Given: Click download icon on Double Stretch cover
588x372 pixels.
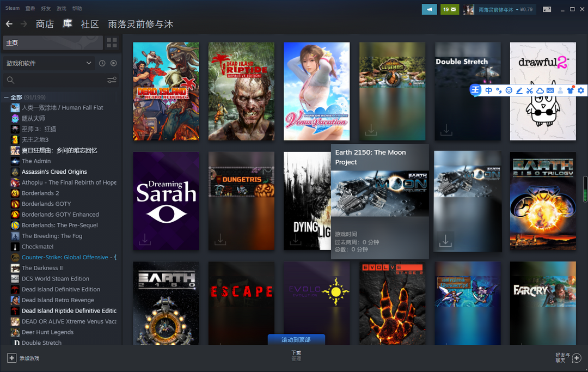Looking at the screenshot, I should tap(446, 130).
